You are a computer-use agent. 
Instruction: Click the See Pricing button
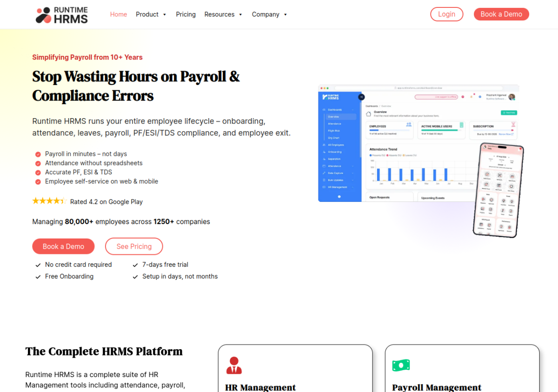[134, 246]
